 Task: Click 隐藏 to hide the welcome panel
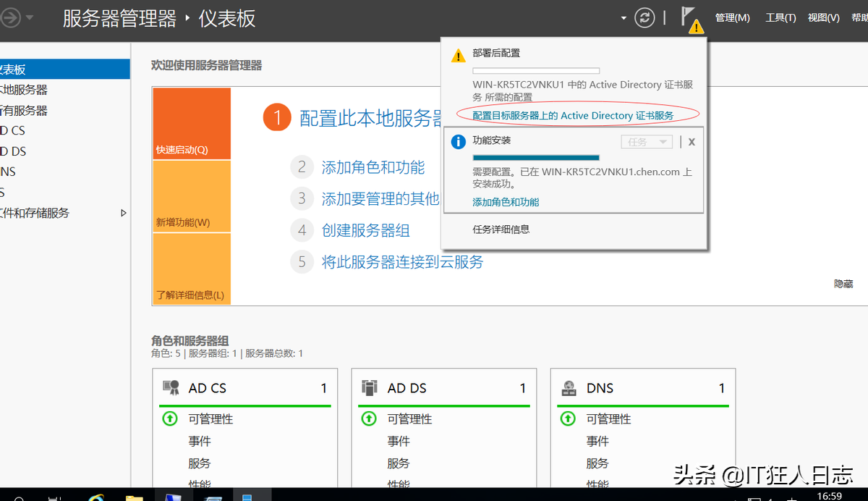point(843,285)
